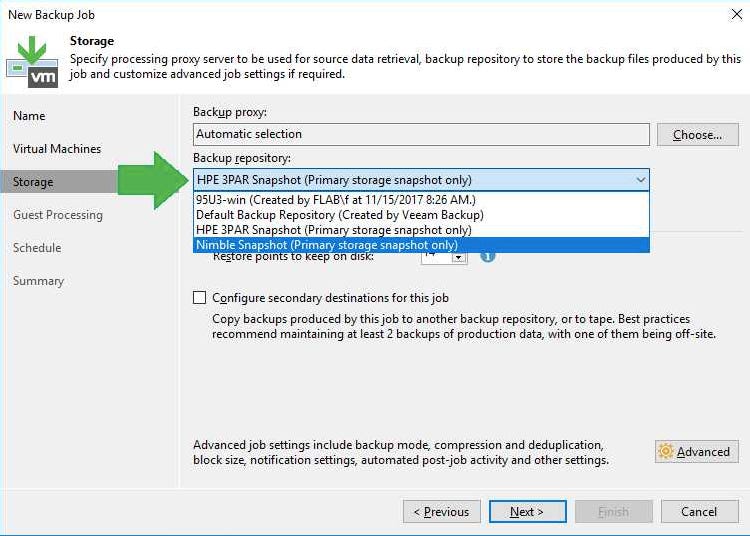Click the gear icon on Advanced button
This screenshot has height=536, width=750.
666,451
